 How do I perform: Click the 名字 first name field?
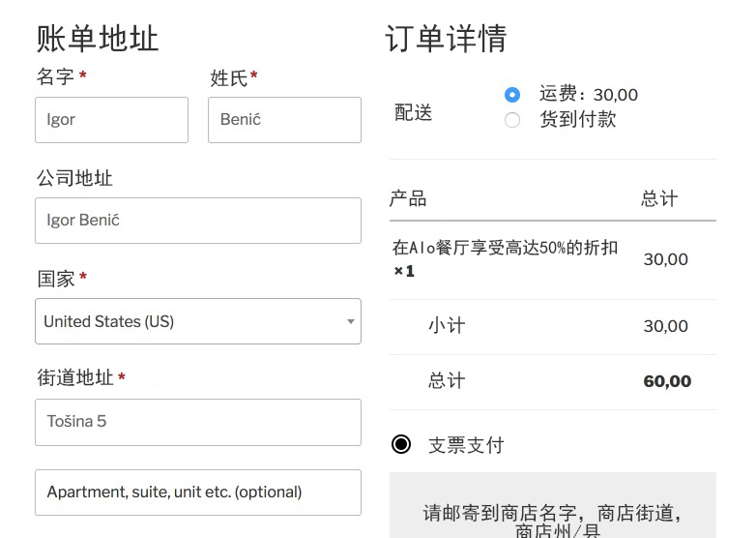tap(111, 120)
